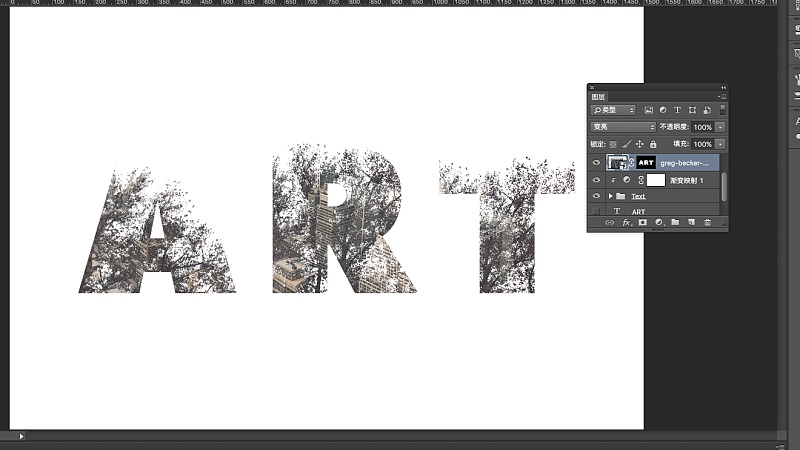The image size is (800, 450).
Task: Select the Text group name
Action: [638, 196]
